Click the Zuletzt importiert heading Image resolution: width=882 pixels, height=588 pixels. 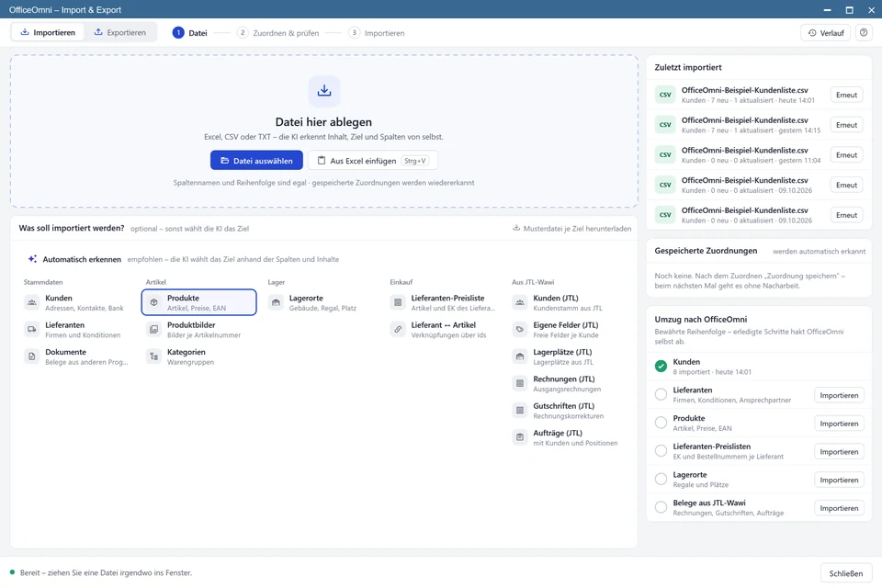click(x=688, y=67)
